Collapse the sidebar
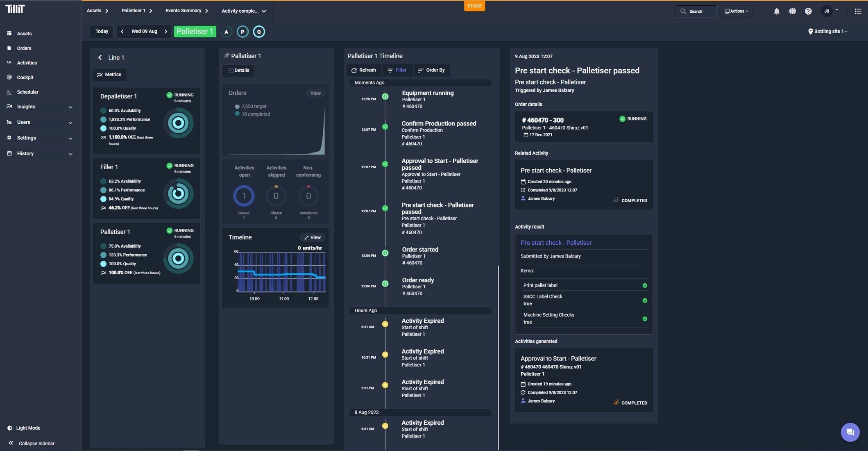The image size is (868, 451). pos(36,443)
